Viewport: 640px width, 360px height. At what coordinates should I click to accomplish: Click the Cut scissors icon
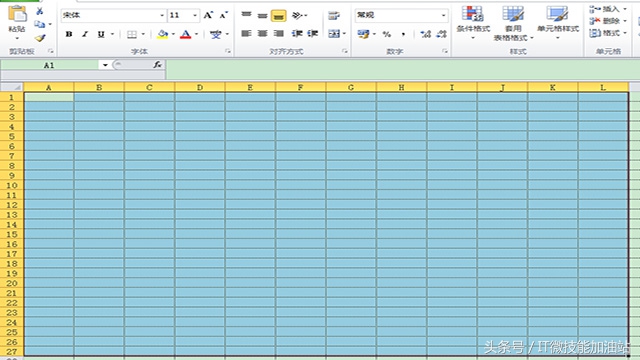[x=40, y=11]
